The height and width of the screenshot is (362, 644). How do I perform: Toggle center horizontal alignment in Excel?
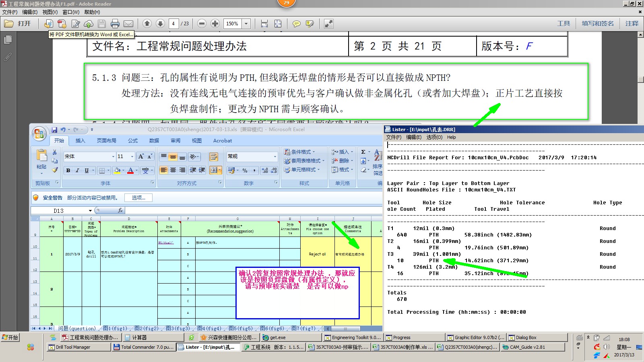173,170
